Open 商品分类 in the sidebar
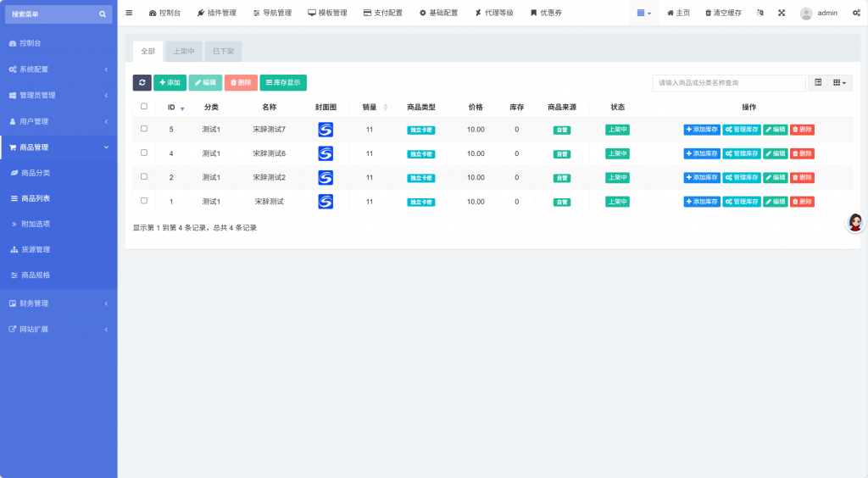868x478 pixels. click(x=58, y=173)
